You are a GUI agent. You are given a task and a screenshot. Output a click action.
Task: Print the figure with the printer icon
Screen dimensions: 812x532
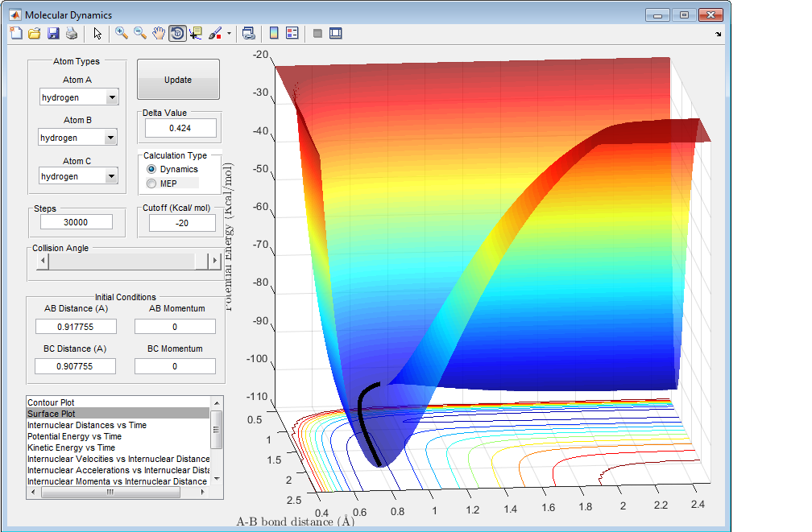72,33
